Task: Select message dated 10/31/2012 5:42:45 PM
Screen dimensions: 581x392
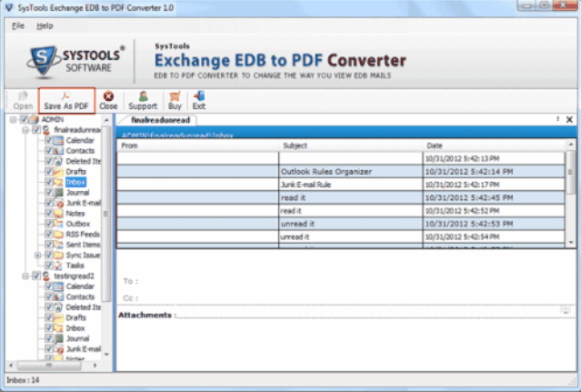Action: [341, 197]
